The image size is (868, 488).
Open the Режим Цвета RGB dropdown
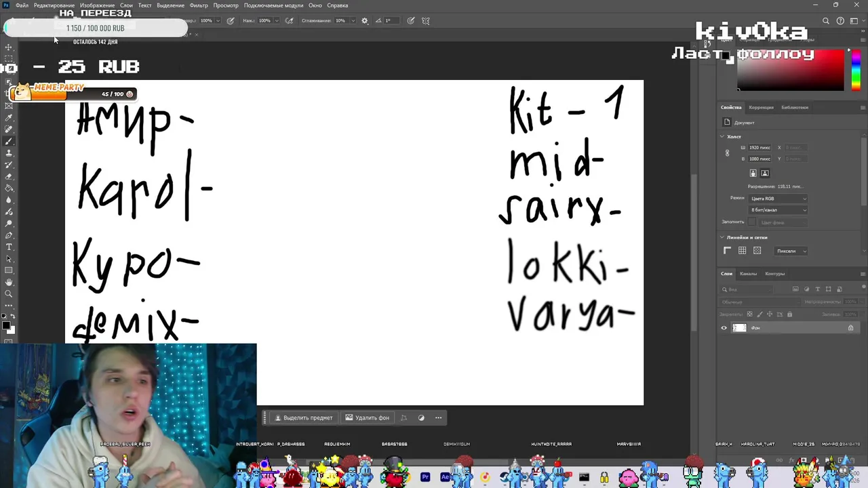pos(778,199)
